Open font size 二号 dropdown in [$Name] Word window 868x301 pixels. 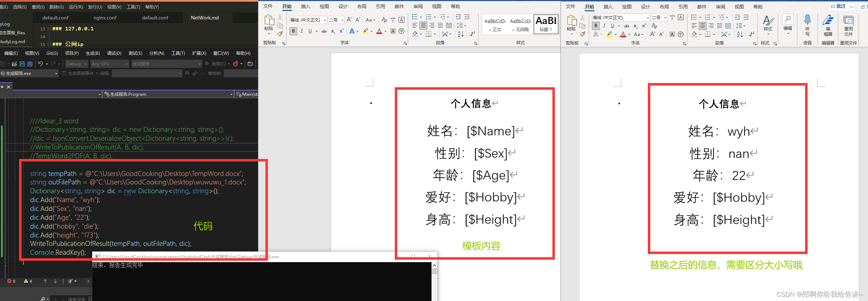[342, 20]
